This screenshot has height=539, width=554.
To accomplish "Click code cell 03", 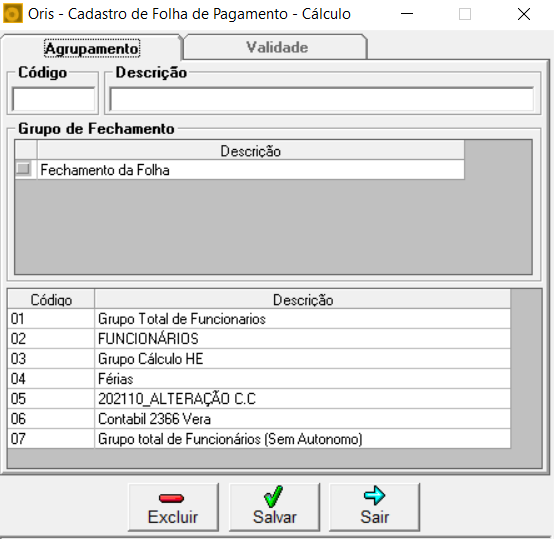I will point(51,359).
